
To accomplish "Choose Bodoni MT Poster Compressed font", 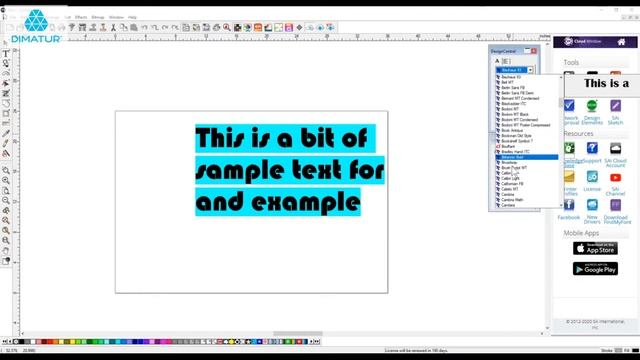I will [527, 125].
